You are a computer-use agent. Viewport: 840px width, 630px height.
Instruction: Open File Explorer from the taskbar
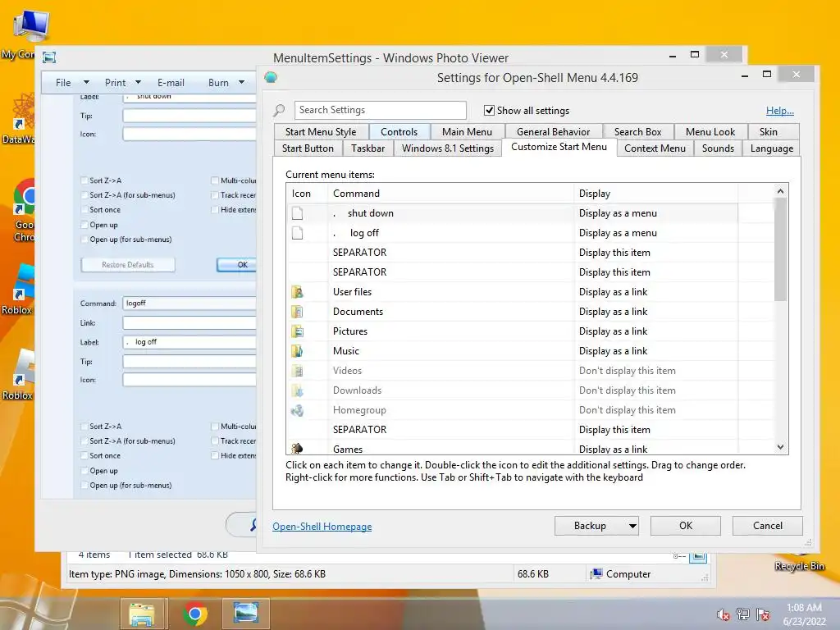[142, 614]
